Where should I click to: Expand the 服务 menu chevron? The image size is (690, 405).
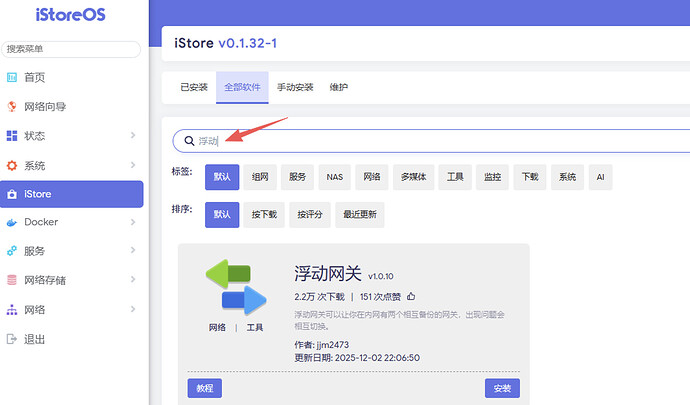coord(133,250)
